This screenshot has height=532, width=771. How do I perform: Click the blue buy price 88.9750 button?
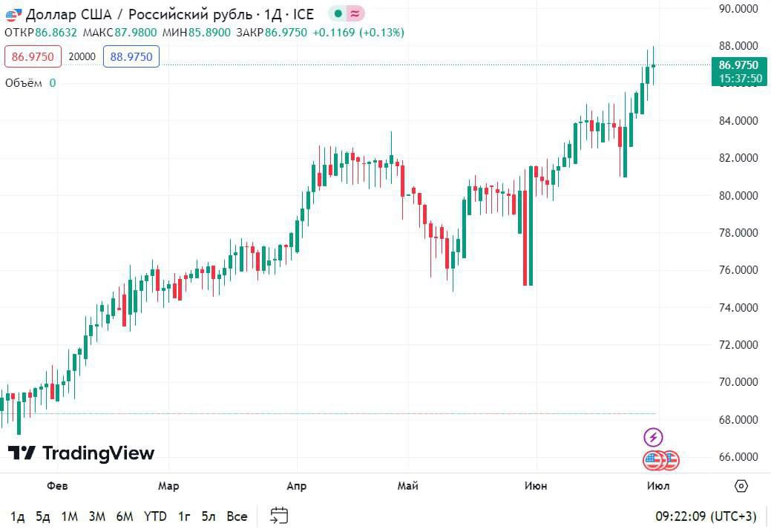point(131,56)
